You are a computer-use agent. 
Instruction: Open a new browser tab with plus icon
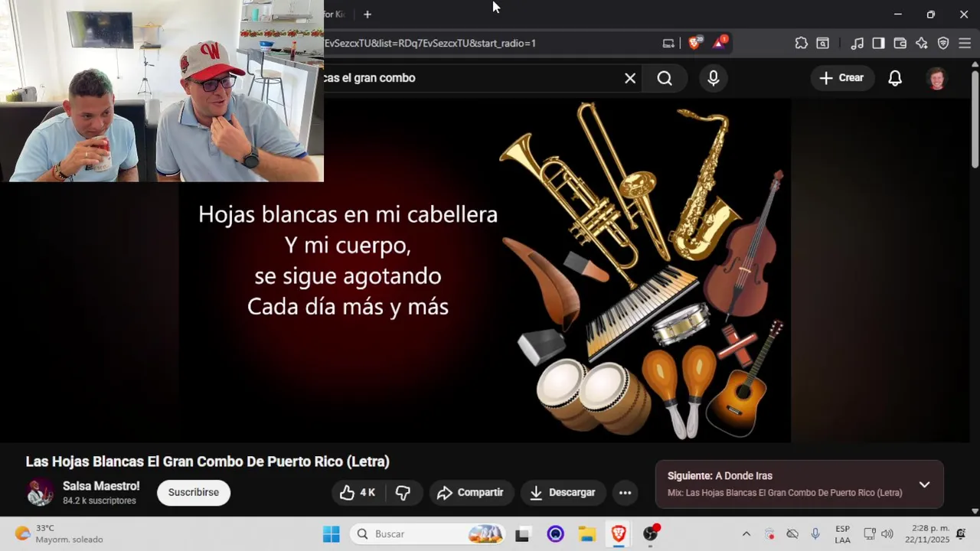(x=367, y=15)
